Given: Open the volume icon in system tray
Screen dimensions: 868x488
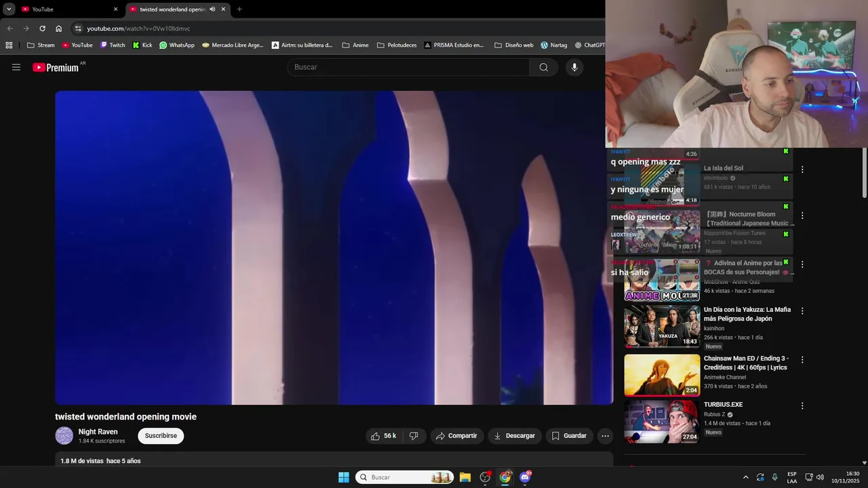Looking at the screenshot, I should click(820, 477).
